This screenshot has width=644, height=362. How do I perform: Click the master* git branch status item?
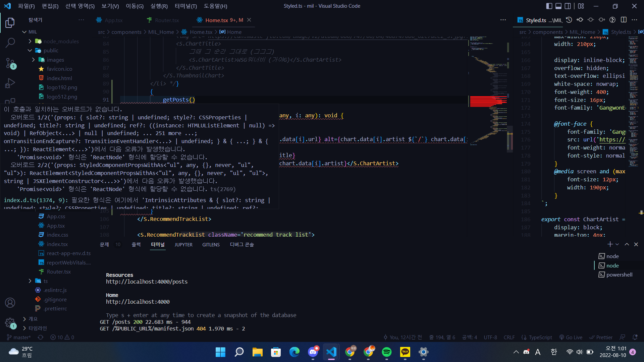coord(19,337)
